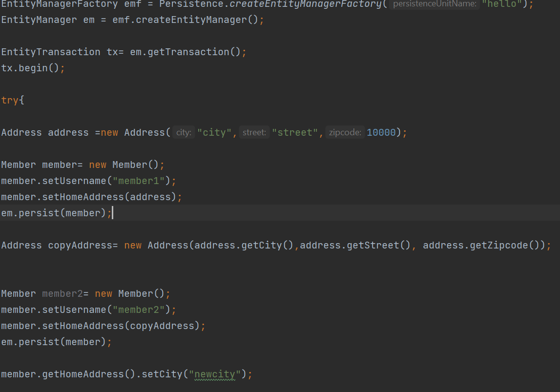Click the first em.persist(member) line
Image resolution: width=560 pixels, height=392 pixels.
pos(57,213)
